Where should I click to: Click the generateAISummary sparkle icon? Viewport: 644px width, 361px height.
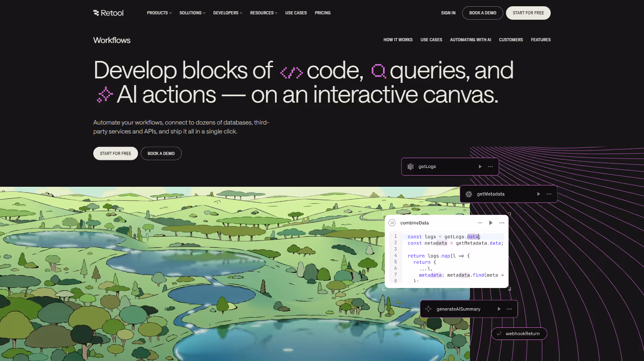pyautogui.click(x=428, y=309)
